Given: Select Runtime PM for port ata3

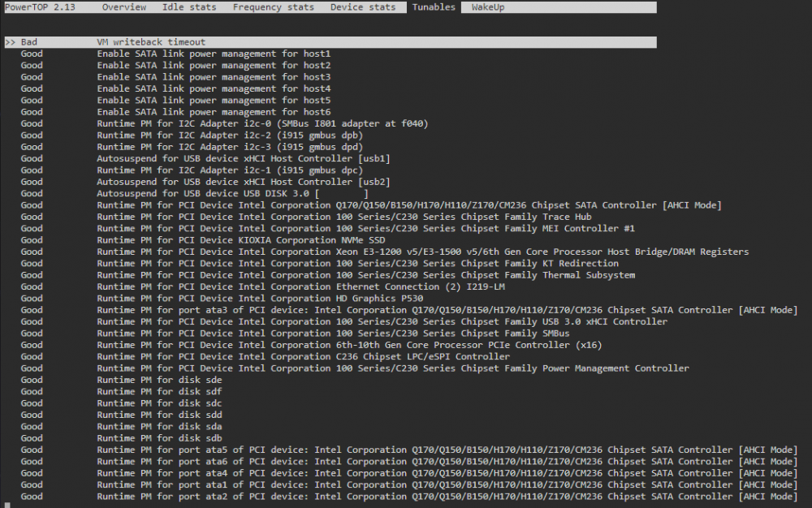Looking at the screenshot, I should click(447, 310).
